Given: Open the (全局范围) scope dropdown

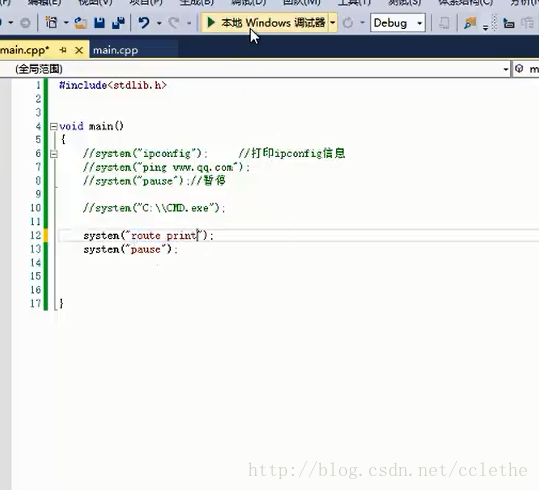Looking at the screenshot, I should (254, 69).
